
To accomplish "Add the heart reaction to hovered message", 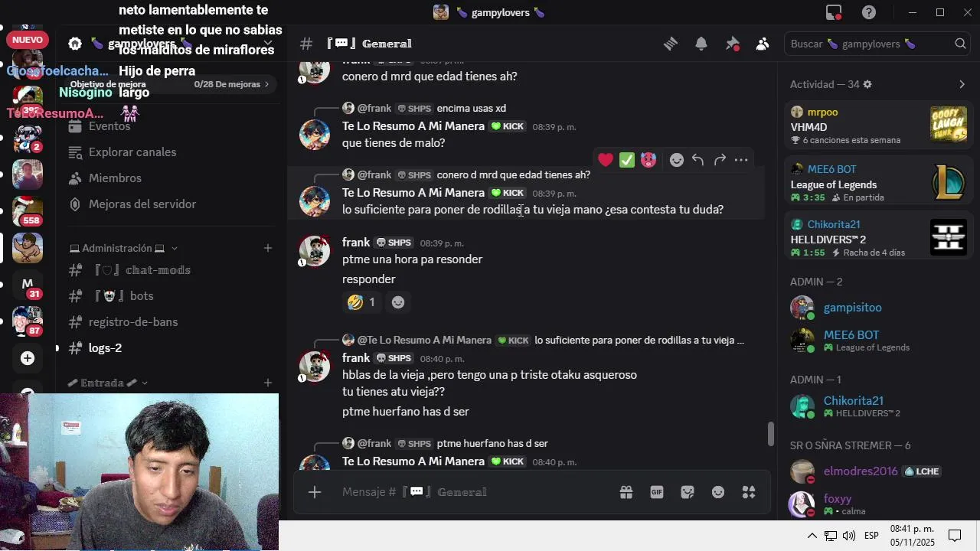I will [x=606, y=160].
